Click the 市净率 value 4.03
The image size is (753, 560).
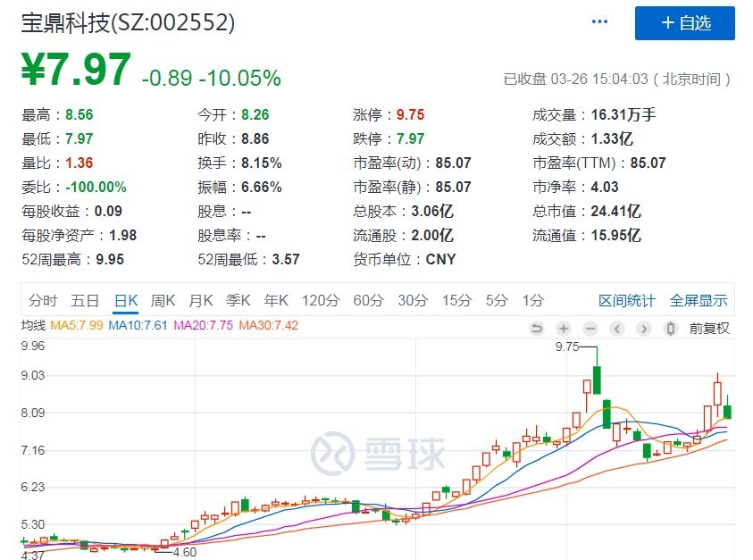605,187
